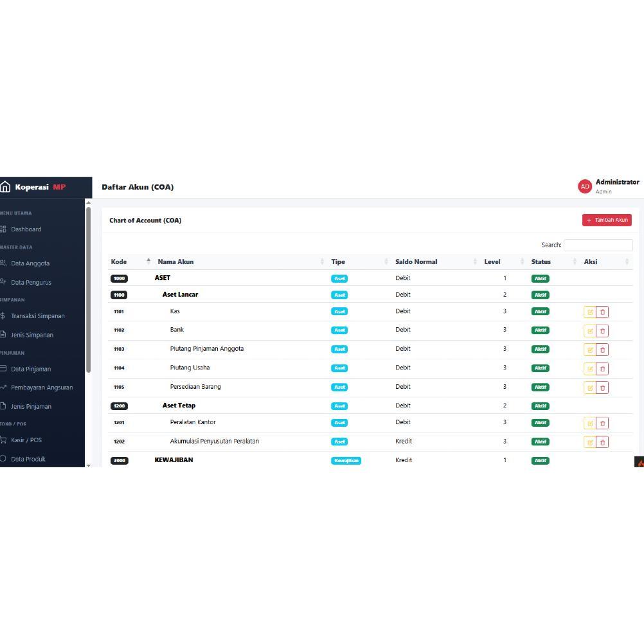Sort table by Nama Akun column
This screenshot has width=644, height=644.
pos(240,262)
